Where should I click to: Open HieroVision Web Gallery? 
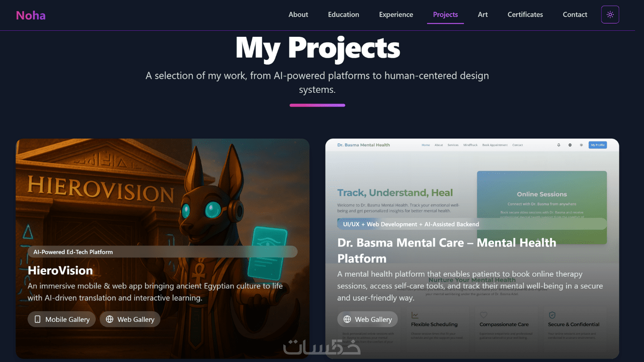(x=130, y=319)
